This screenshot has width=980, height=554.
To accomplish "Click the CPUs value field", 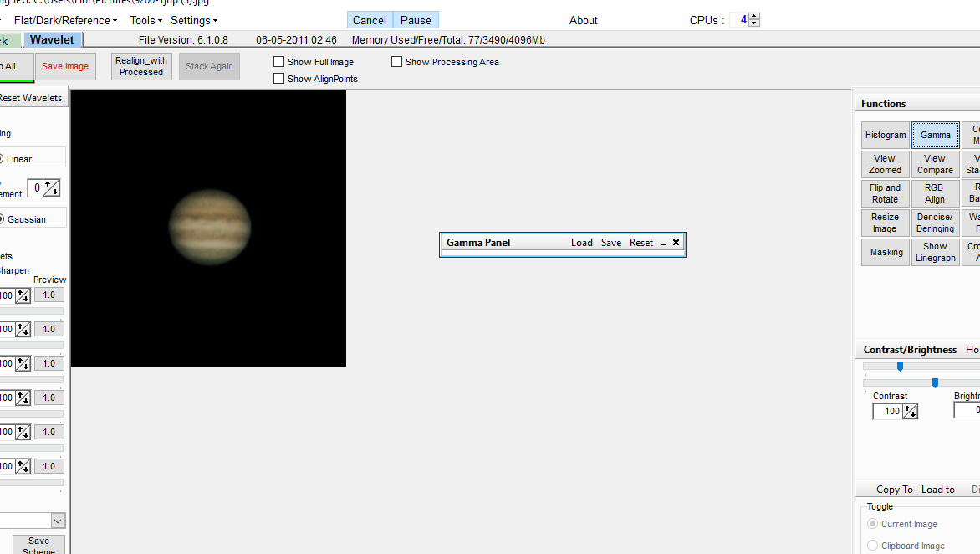I will pos(739,20).
